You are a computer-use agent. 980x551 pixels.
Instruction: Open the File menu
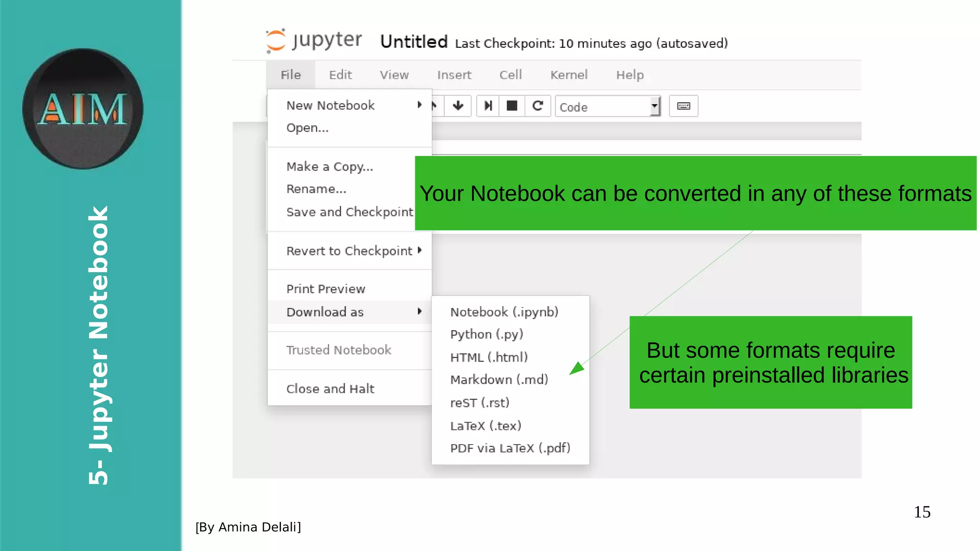(x=290, y=75)
